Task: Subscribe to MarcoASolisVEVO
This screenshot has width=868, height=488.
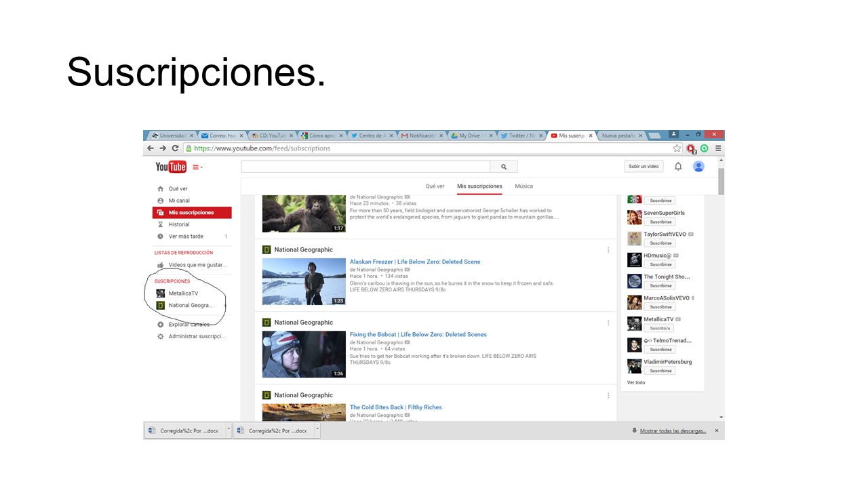Action: point(660,307)
